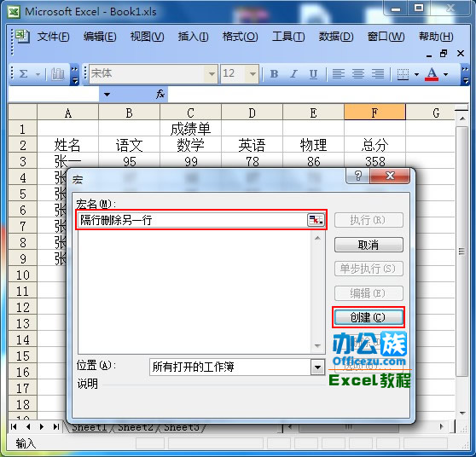Go to first sheet tab navigation arrow
Viewport: 476px width, 457px height.
[x=14, y=426]
